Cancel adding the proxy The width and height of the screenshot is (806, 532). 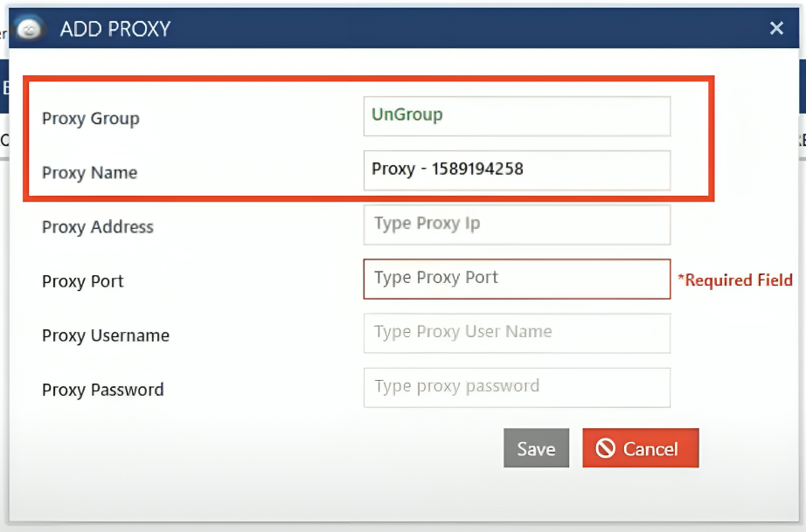pos(641,448)
